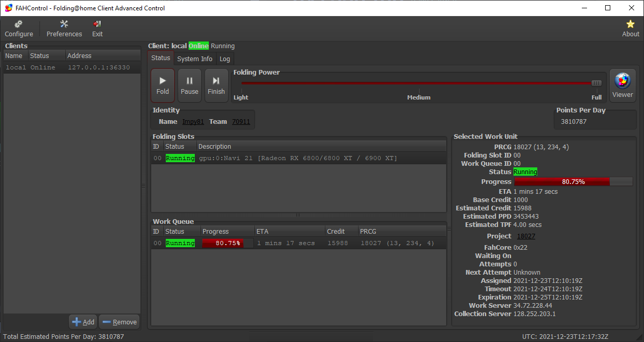Click FAHControl app icon in title bar
Image resolution: width=644 pixels, height=342 pixels.
tap(9, 8)
